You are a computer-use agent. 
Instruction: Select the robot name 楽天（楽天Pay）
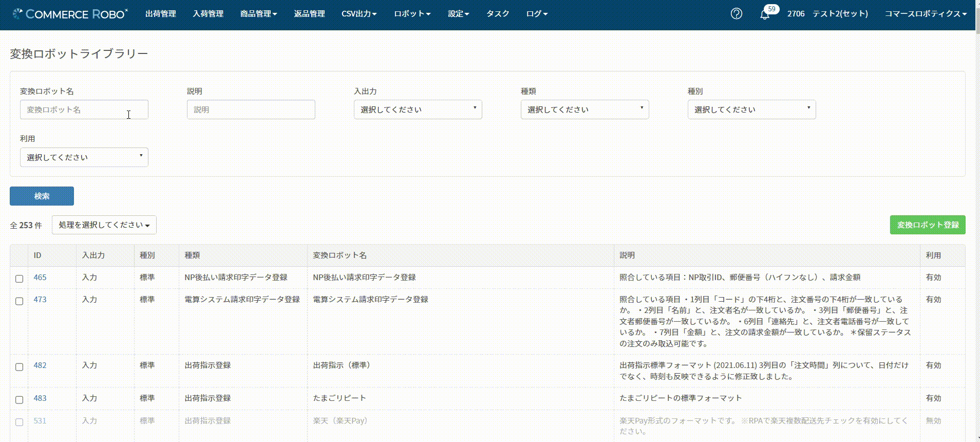tap(341, 420)
